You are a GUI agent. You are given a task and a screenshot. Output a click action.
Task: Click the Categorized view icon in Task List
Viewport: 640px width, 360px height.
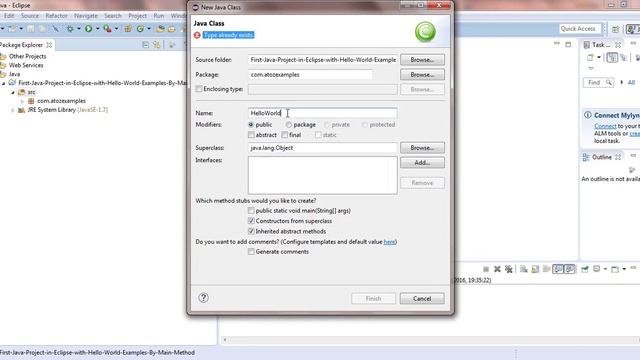(x=612, y=58)
